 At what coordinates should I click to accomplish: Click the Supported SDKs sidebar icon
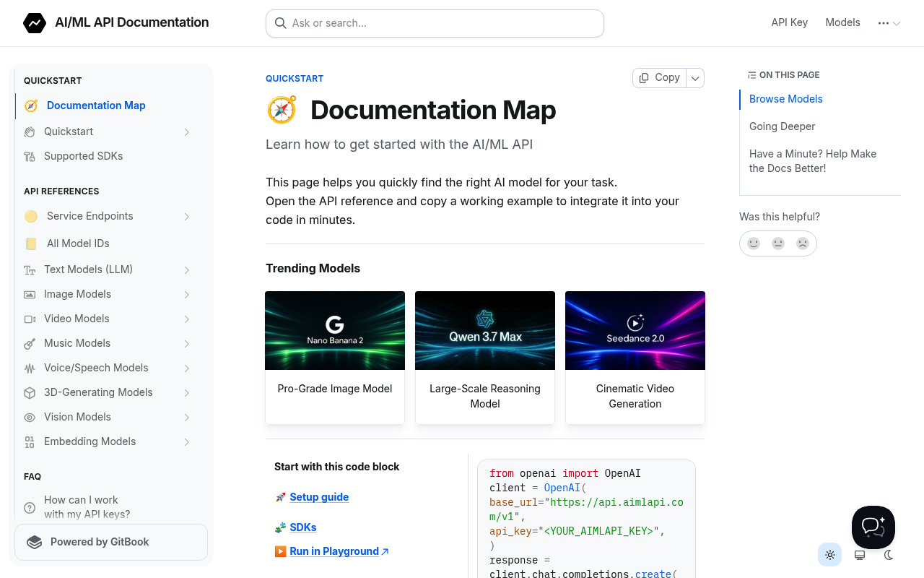coord(30,156)
